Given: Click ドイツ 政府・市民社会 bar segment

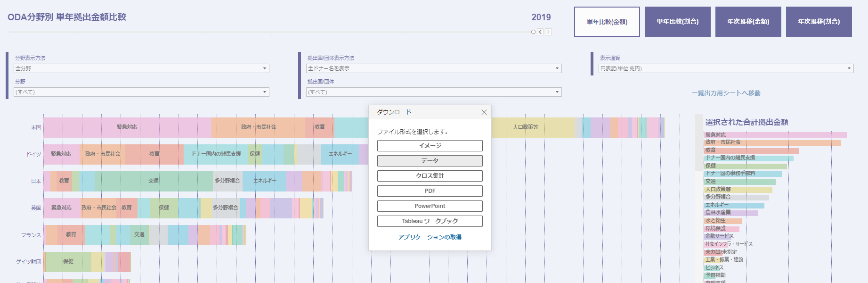Looking at the screenshot, I should click(x=103, y=154).
